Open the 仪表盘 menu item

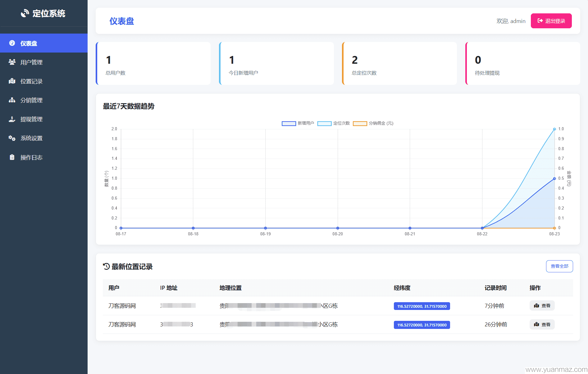(x=44, y=43)
